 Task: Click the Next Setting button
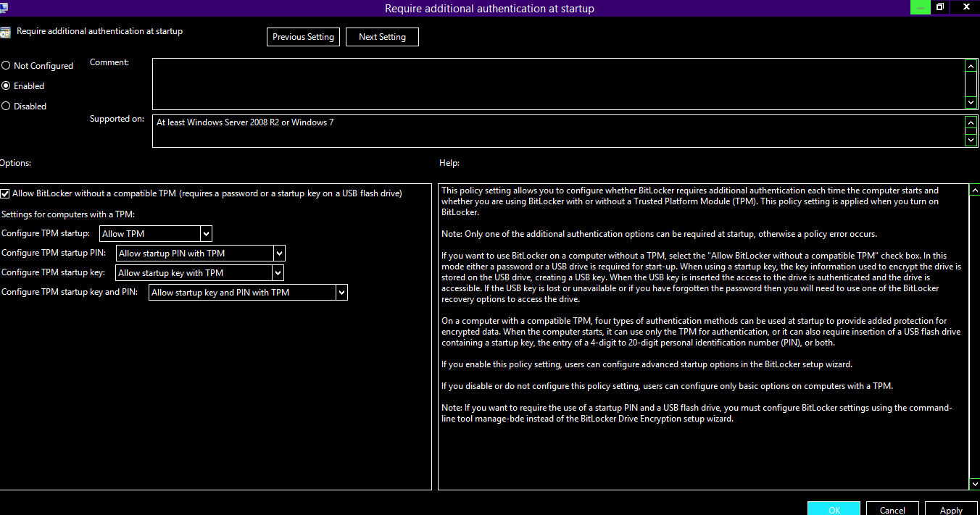[x=382, y=37]
